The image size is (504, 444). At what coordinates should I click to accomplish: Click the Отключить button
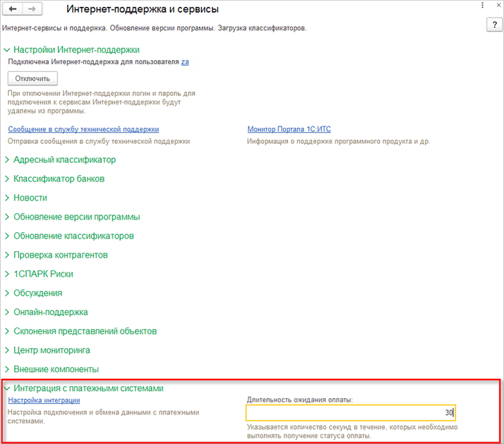[32, 78]
